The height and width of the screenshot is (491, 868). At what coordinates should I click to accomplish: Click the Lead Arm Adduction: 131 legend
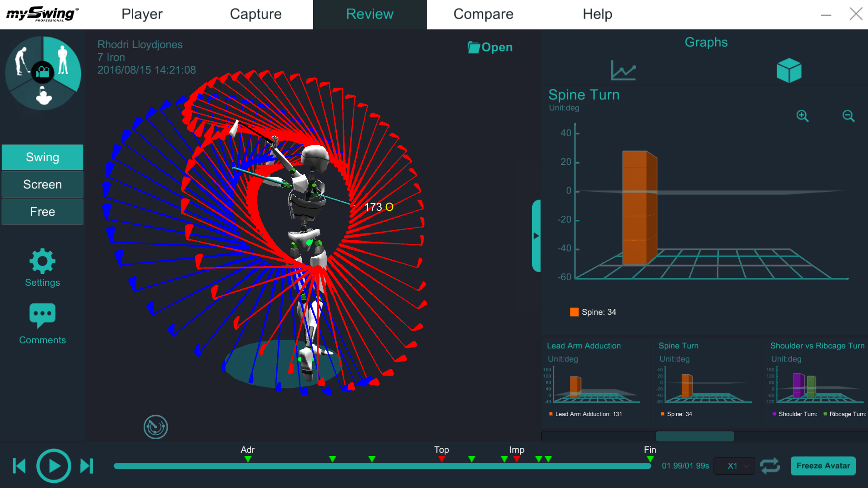(586, 414)
